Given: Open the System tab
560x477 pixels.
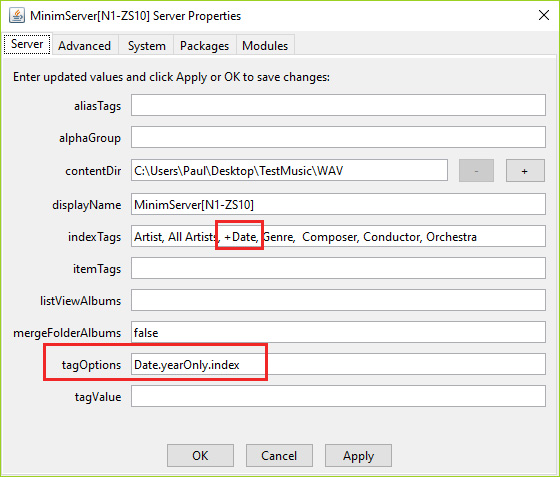Looking at the screenshot, I should tap(146, 45).
